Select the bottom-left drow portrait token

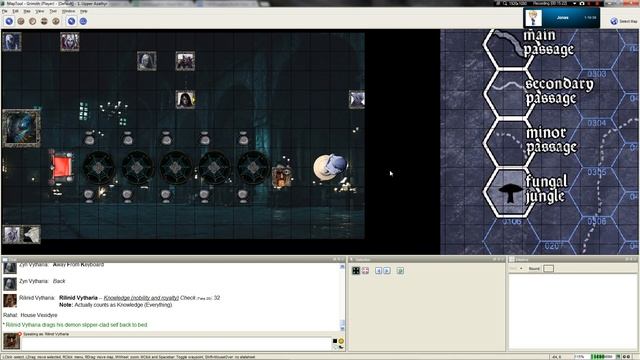point(11,235)
